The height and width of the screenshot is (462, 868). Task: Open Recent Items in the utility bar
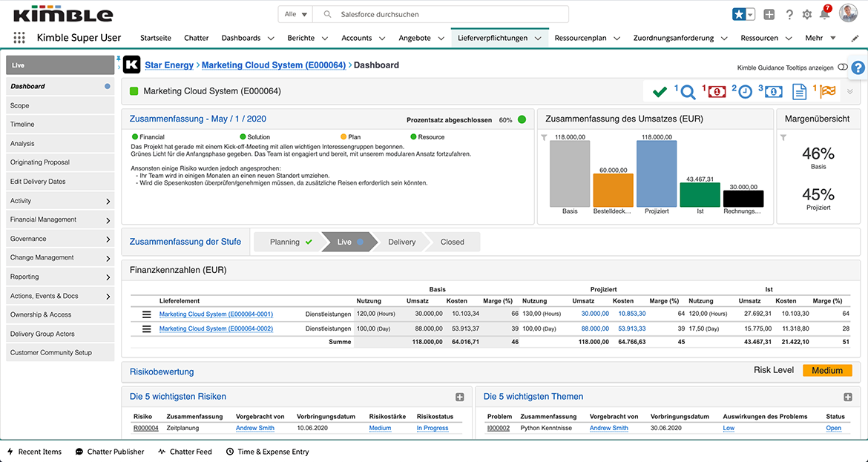tap(34, 452)
